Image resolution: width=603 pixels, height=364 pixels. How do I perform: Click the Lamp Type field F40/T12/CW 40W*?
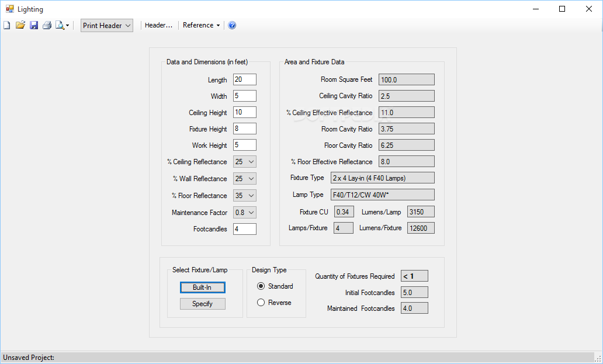click(x=383, y=195)
